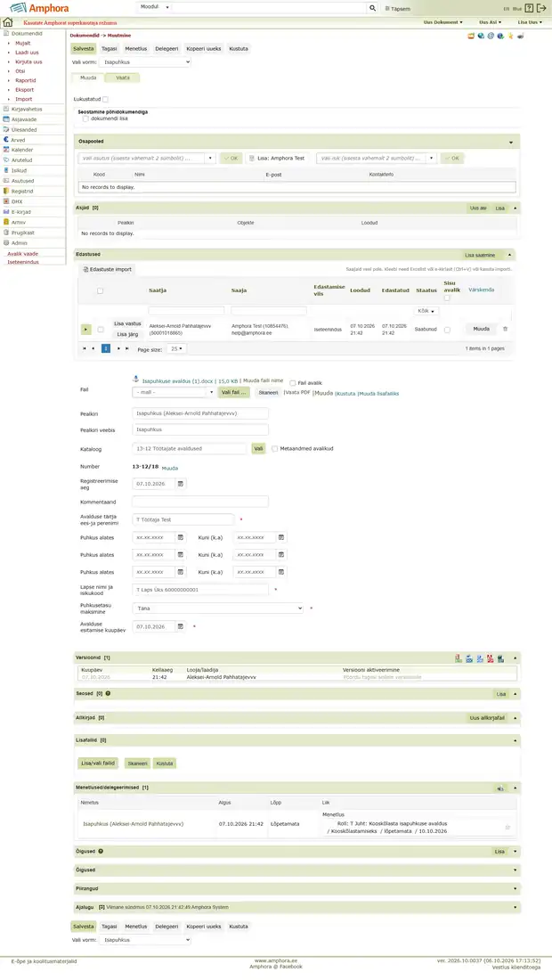Open Prügikast trash module in sidebar
Image resolution: width=552 pixels, height=980 pixels.
tap(6, 233)
